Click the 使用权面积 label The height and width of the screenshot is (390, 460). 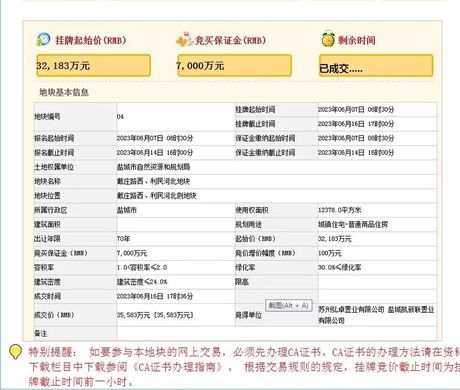pyautogui.click(x=252, y=210)
